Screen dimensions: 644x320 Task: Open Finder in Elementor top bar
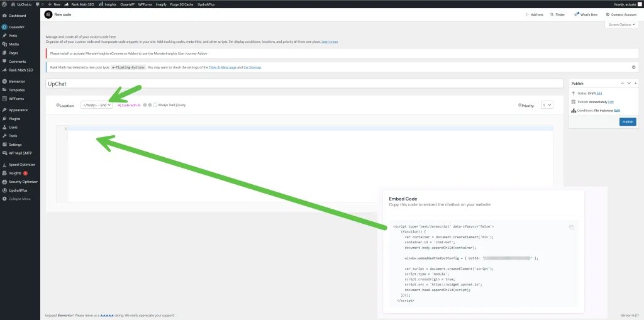coord(558,14)
